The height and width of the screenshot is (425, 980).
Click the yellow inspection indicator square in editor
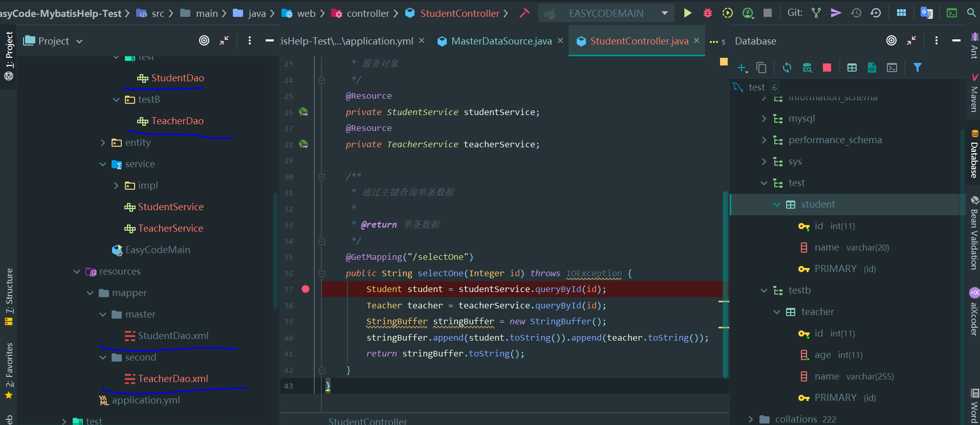(x=724, y=61)
